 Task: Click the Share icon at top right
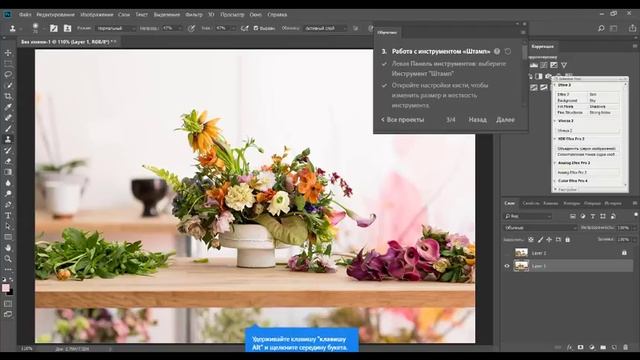(x=632, y=28)
